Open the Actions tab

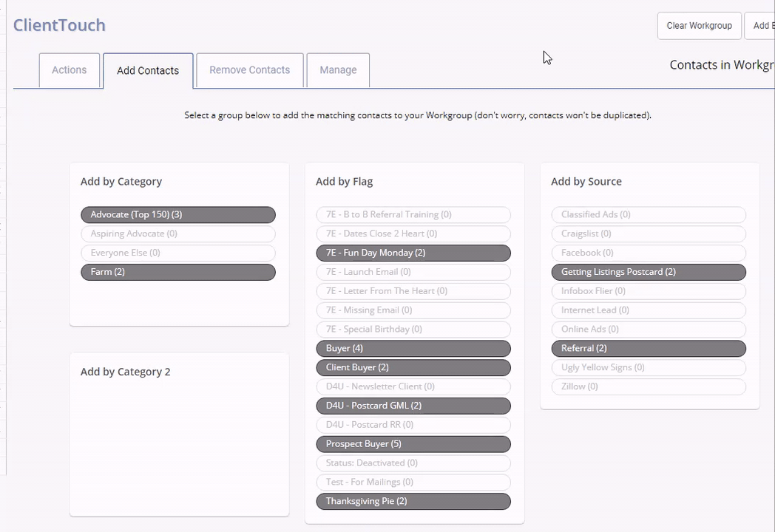[69, 70]
